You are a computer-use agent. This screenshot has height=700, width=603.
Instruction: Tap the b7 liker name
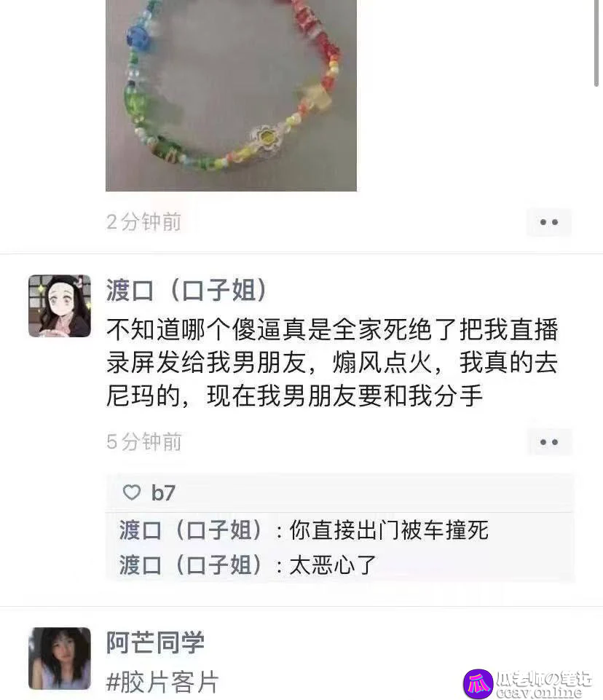click(163, 493)
